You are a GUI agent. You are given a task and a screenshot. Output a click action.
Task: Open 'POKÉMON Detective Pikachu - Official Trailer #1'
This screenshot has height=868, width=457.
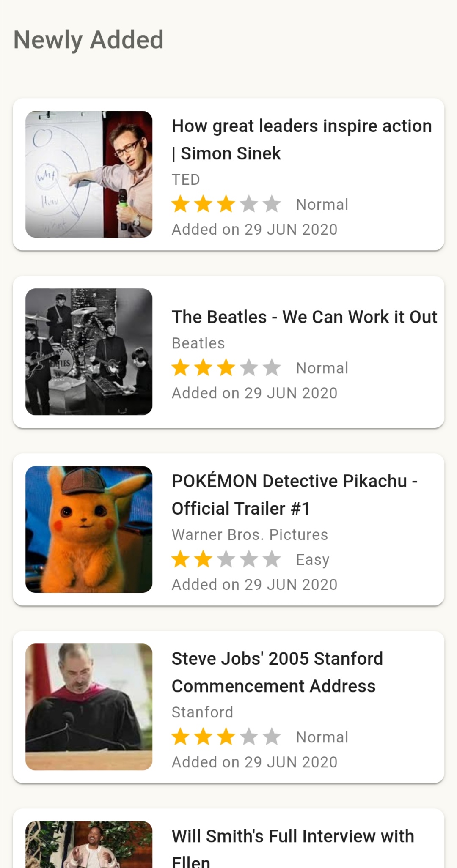pos(295,495)
